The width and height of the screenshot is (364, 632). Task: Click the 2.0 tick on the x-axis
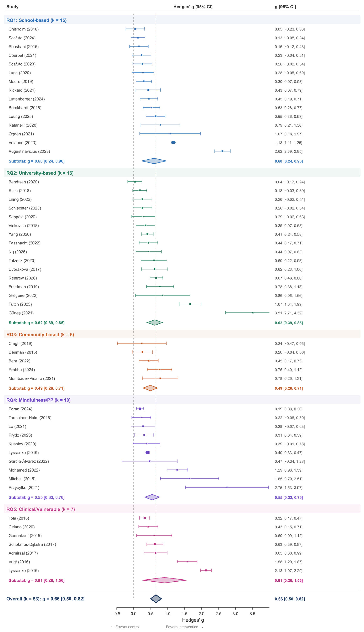[x=202, y=613]
